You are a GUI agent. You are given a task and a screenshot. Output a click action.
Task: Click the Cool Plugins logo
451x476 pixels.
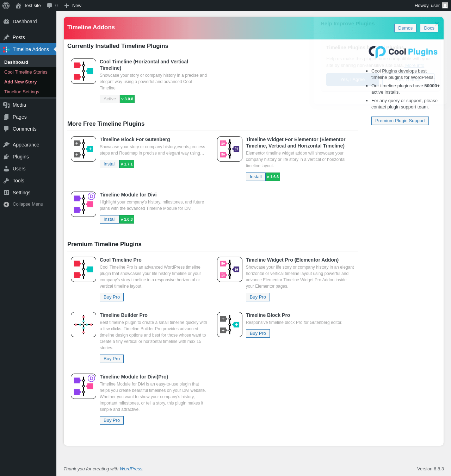click(x=403, y=52)
